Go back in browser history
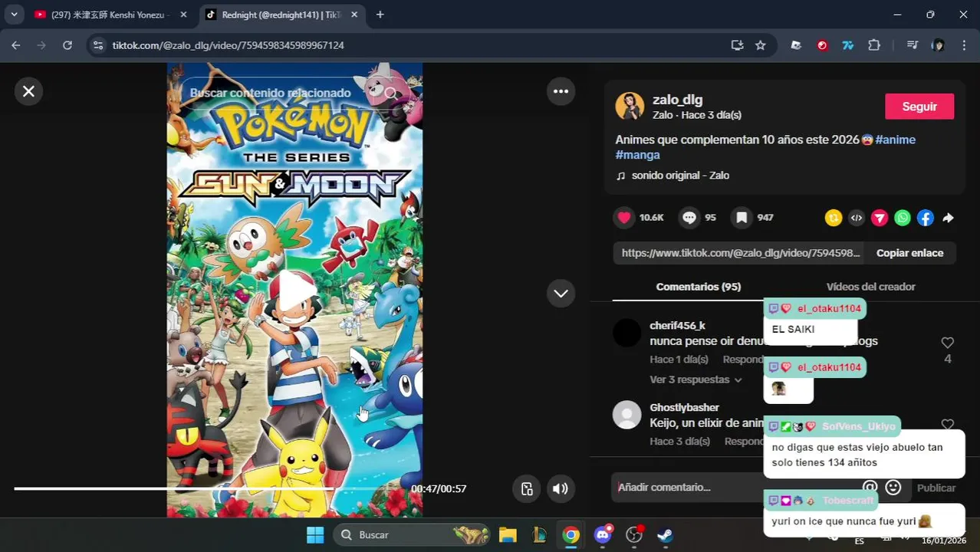Screen dimensions: 980x552 tap(16, 45)
